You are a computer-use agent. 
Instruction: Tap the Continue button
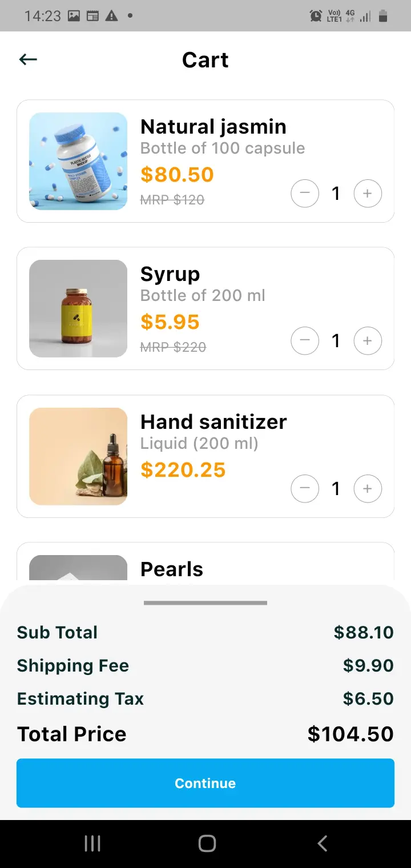tap(205, 783)
